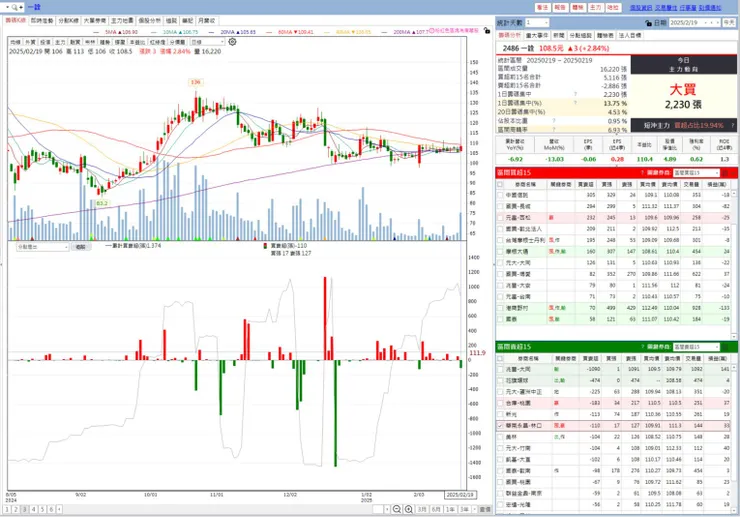Tick the checkbox for 國票-長城
Viewport: 740px width, 517px height.
pyautogui.click(x=500, y=206)
